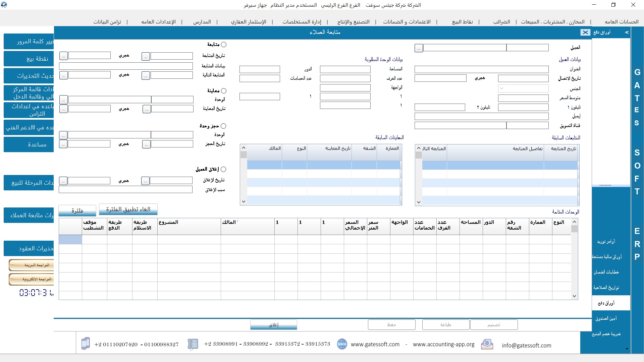Image resolution: width=644 pixels, height=362 pixels.
Task: Open date picker for تاريخ المتابعة
Action: click(x=146, y=56)
